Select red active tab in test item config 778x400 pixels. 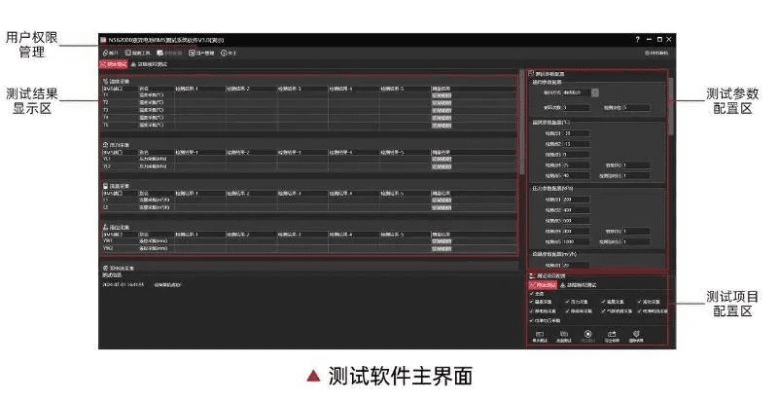coord(543,285)
